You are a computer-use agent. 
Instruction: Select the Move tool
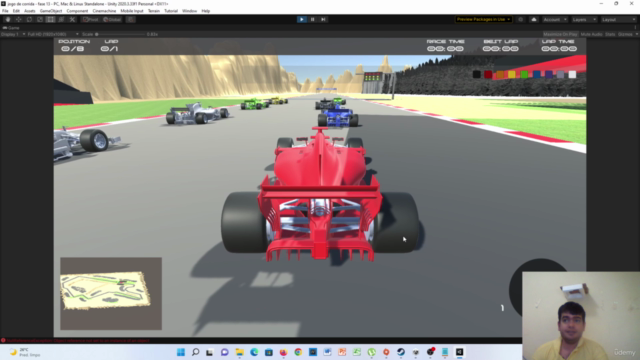pyautogui.click(x=18, y=19)
